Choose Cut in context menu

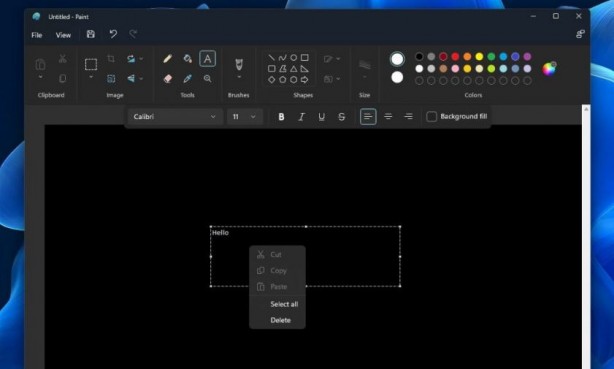(x=277, y=255)
